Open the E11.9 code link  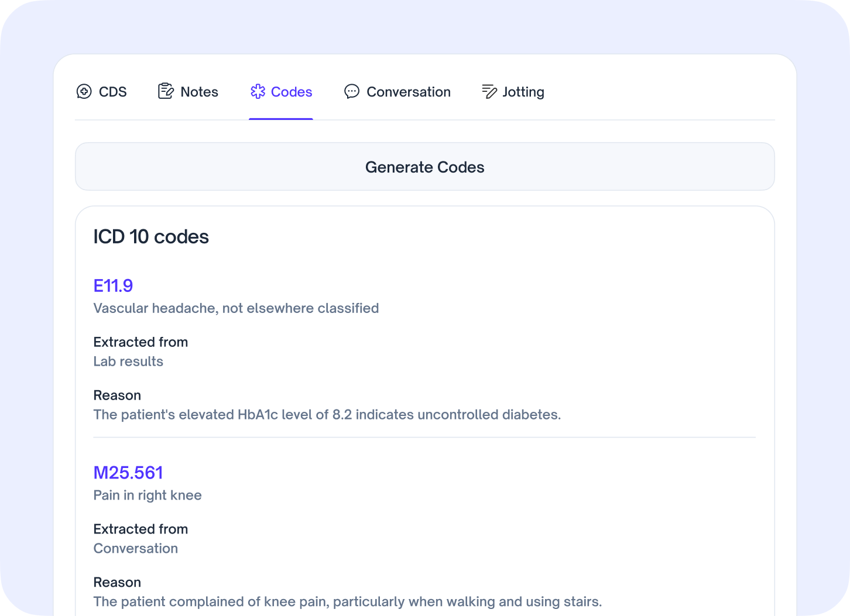tap(113, 285)
